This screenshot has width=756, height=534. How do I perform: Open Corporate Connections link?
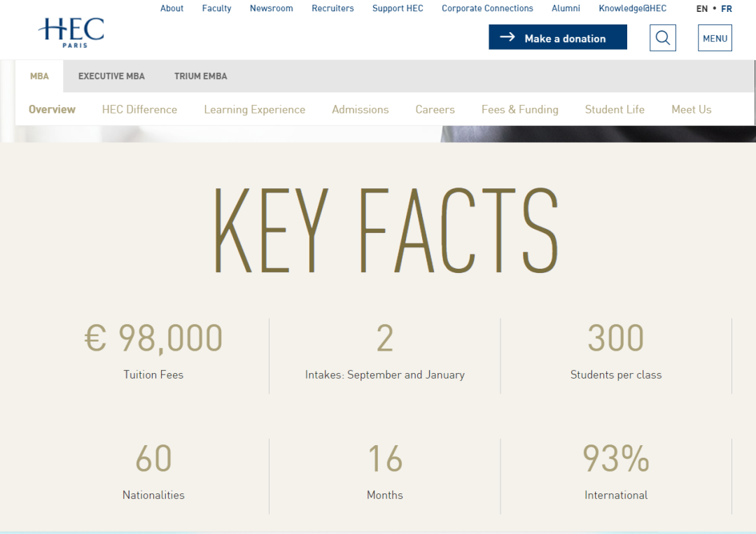(x=487, y=8)
